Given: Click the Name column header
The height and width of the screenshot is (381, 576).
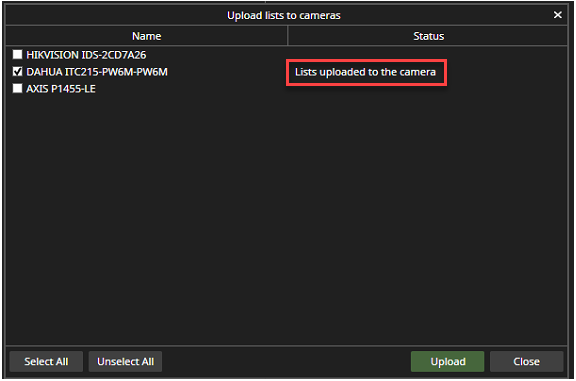Looking at the screenshot, I should [x=147, y=36].
